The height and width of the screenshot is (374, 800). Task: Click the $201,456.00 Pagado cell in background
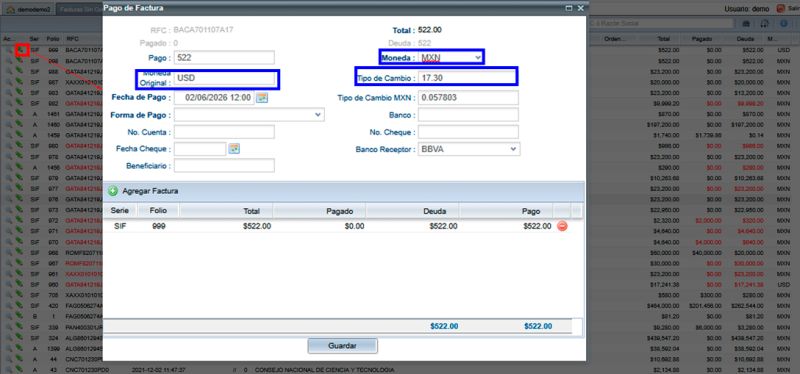[706, 305]
